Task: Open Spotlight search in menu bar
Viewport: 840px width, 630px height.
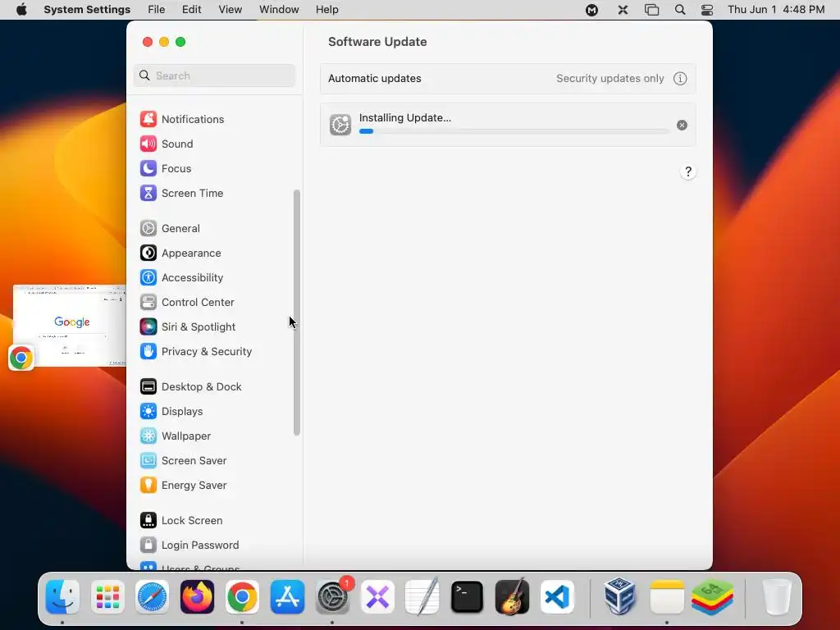Action: pyautogui.click(x=680, y=10)
